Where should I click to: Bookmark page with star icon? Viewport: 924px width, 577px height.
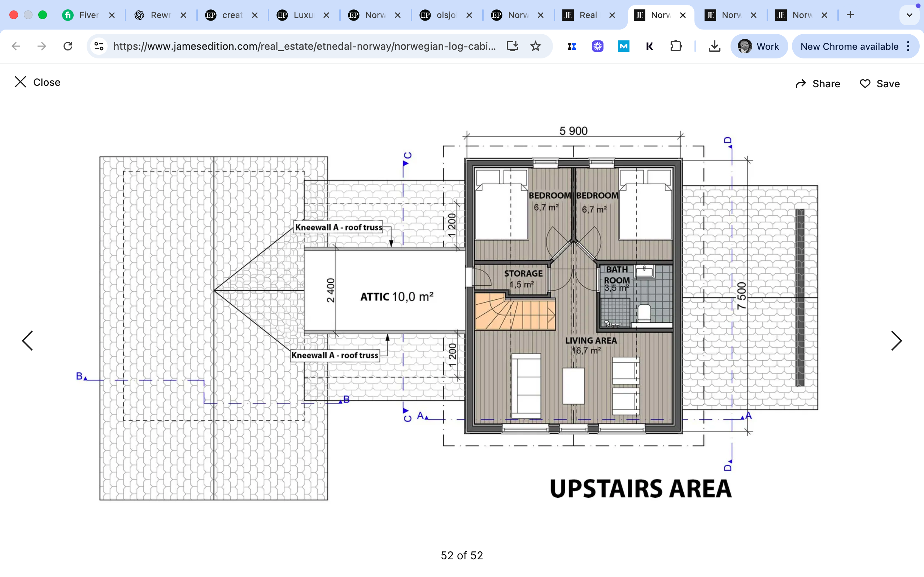(x=535, y=46)
